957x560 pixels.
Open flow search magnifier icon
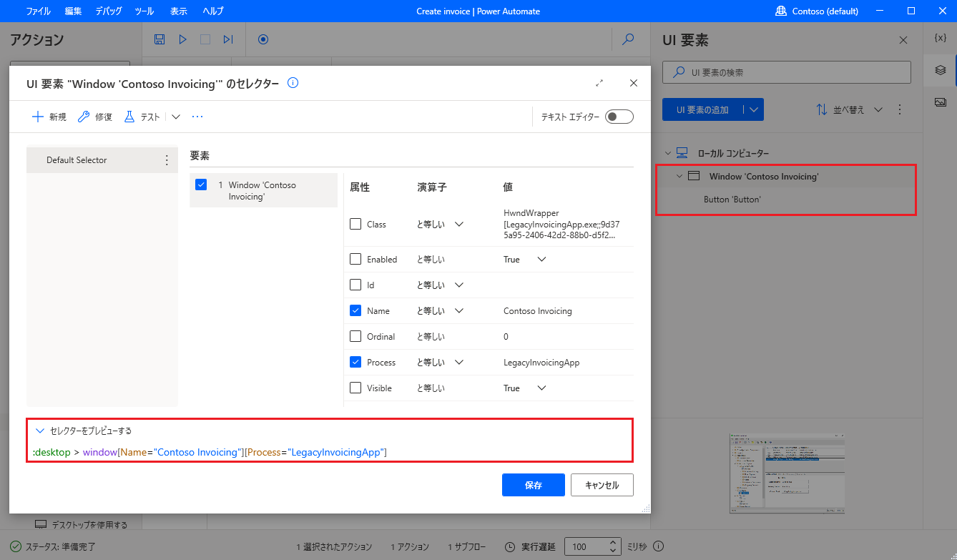[628, 39]
